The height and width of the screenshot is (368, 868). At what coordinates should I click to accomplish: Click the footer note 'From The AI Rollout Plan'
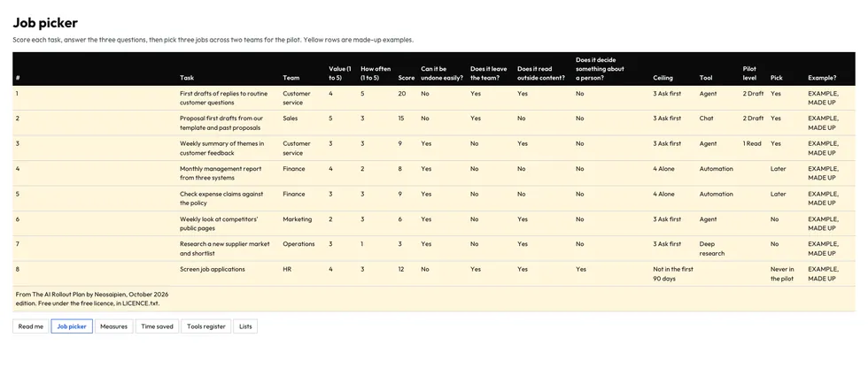[91, 299]
